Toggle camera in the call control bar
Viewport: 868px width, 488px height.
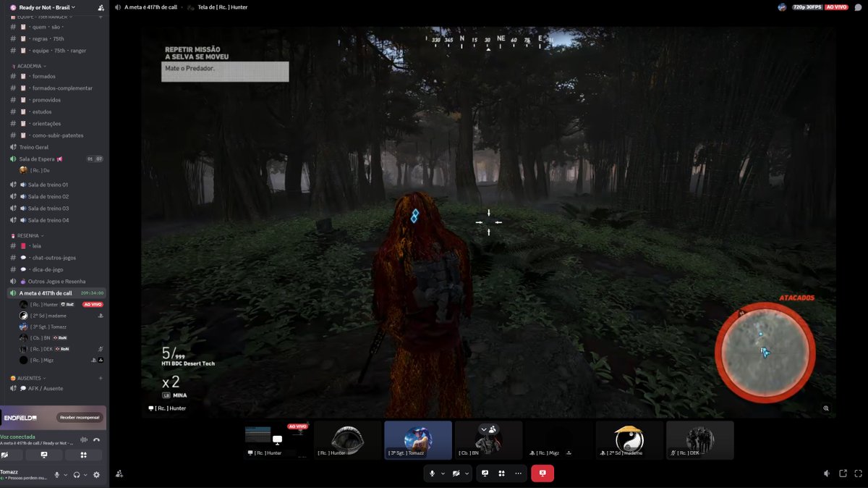coord(456,473)
